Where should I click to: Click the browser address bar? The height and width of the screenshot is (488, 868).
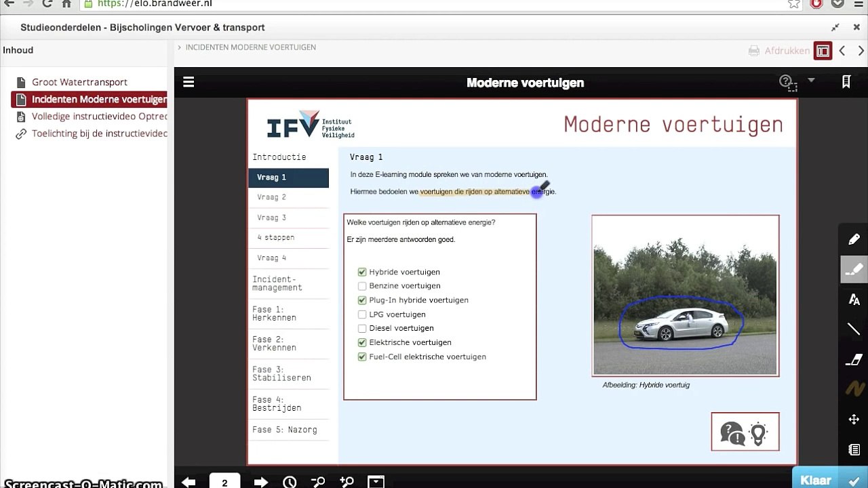click(434, 3)
